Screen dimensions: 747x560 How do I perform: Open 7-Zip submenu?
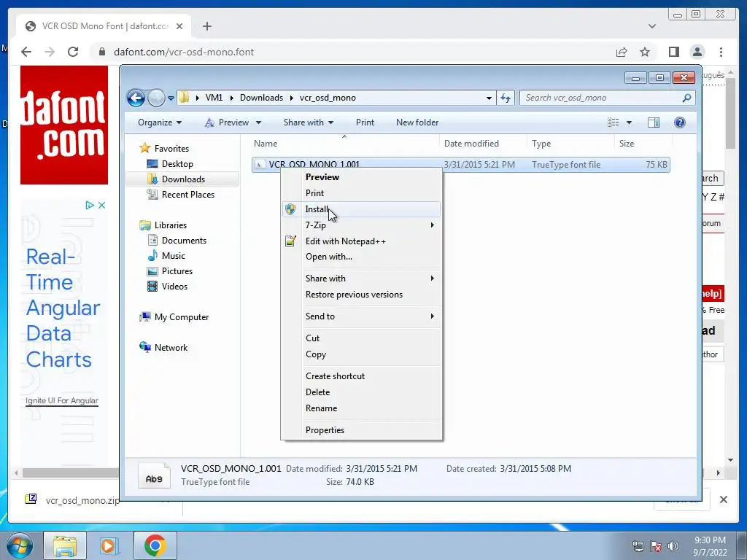pyautogui.click(x=362, y=225)
